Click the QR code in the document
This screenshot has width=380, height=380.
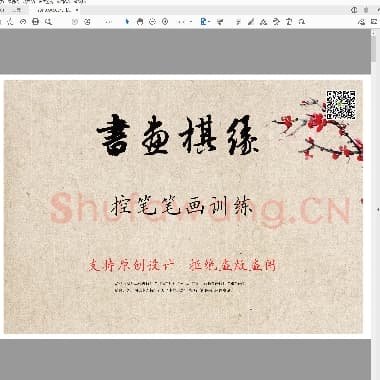tap(341, 105)
